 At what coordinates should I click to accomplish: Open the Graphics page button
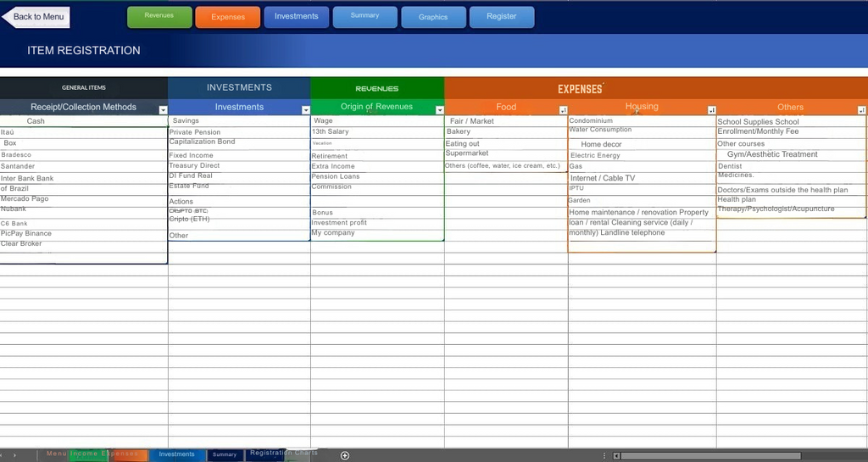[x=433, y=17]
